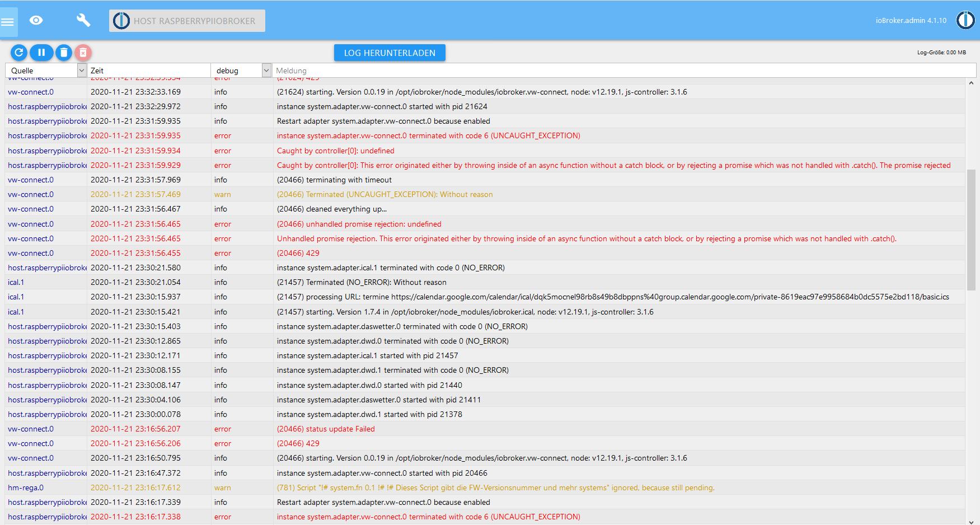Click 'daswetter.0 terminated with code 0' message
This screenshot has width=980, height=525.
click(402, 326)
